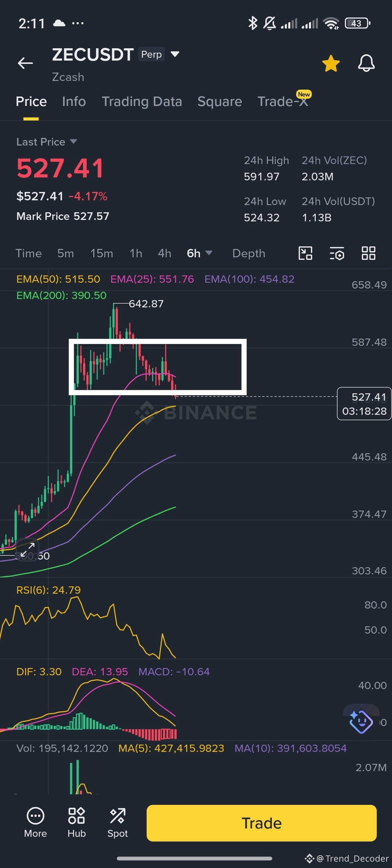Tap the Bluetooth status bar icon
392x868 pixels.
(253, 23)
